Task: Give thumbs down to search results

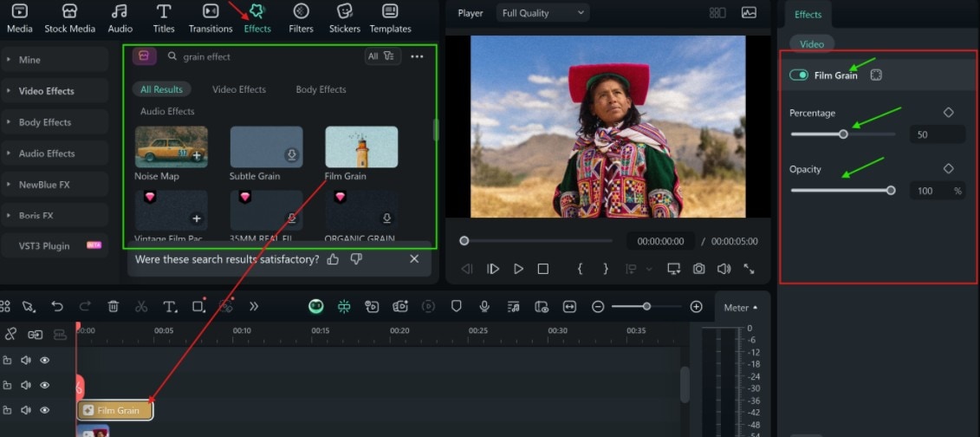Action: click(356, 259)
